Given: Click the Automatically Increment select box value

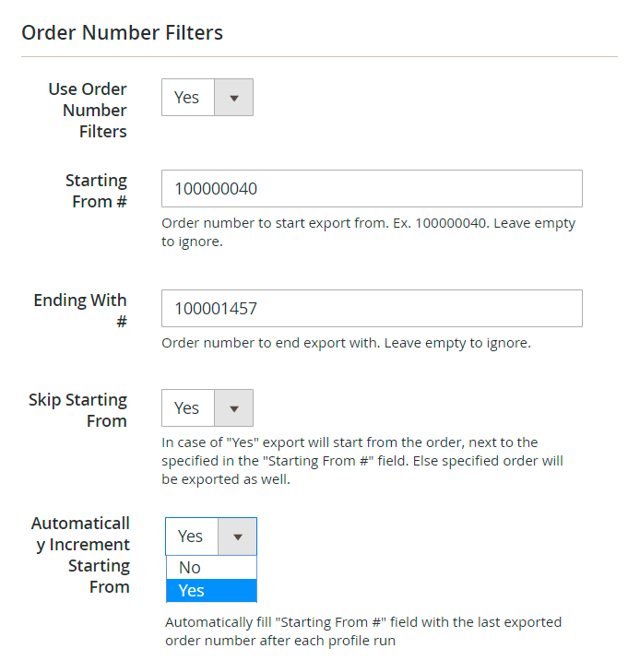Looking at the screenshot, I should coord(191,536).
